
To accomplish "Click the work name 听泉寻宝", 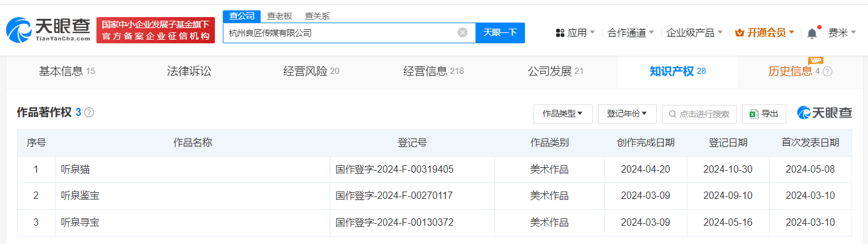I will (x=80, y=223).
